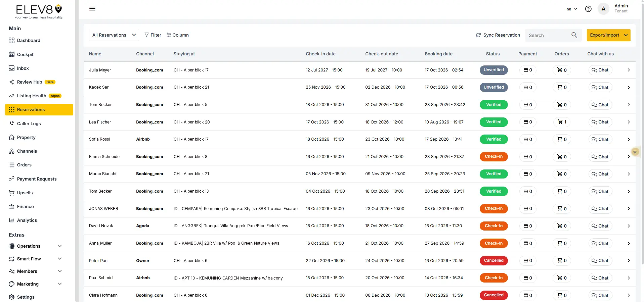The image size is (644, 302).
Task: Focus the Search input field
Action: point(548,35)
